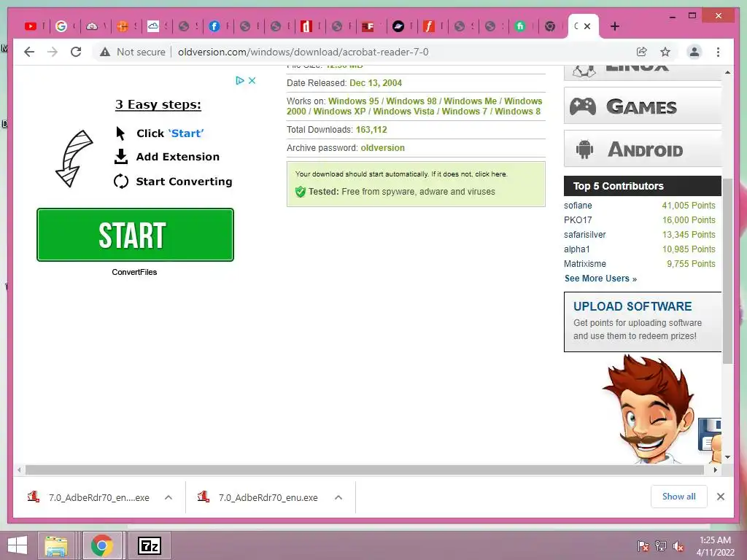Bookmark this page with star icon

(x=665, y=52)
